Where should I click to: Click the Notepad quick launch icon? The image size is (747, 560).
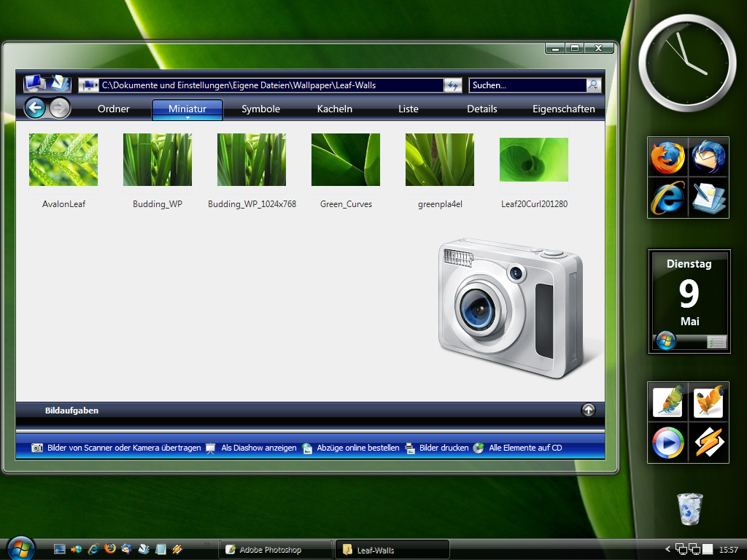[160, 549]
